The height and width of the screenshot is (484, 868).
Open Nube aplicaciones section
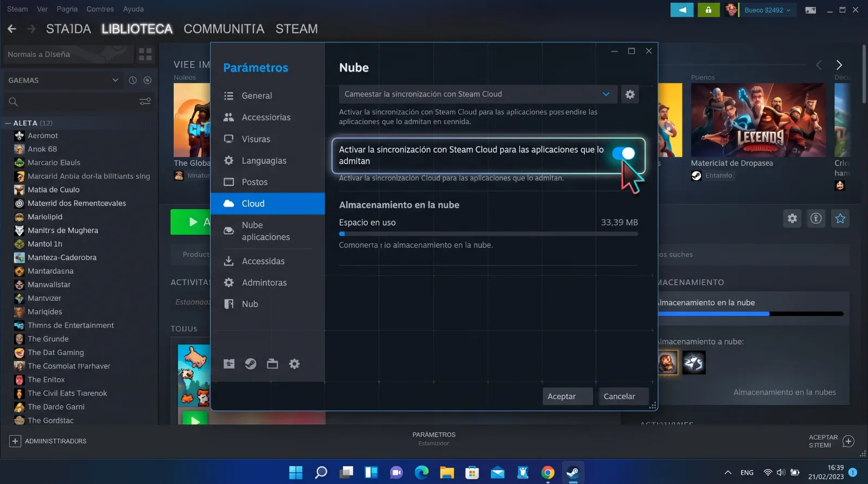pos(267,231)
